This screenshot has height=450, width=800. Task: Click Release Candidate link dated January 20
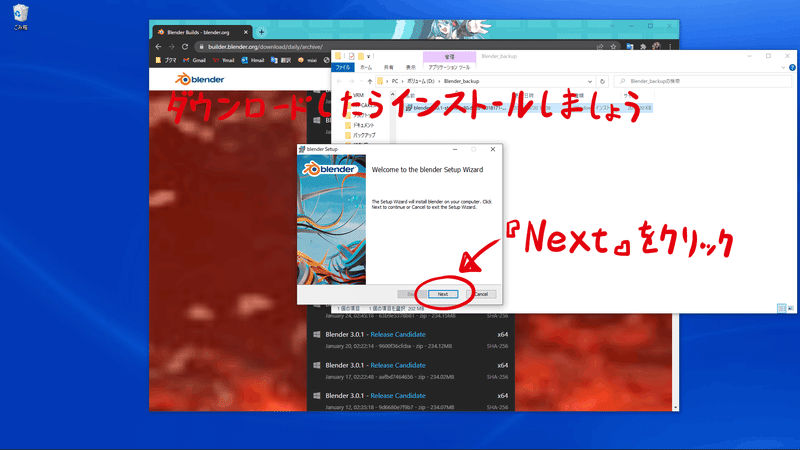pyautogui.click(x=398, y=334)
